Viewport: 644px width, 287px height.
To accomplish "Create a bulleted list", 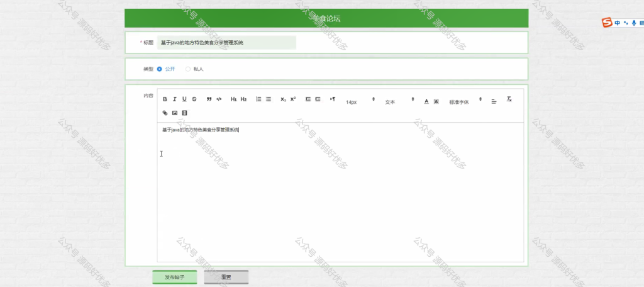I will coord(268,99).
